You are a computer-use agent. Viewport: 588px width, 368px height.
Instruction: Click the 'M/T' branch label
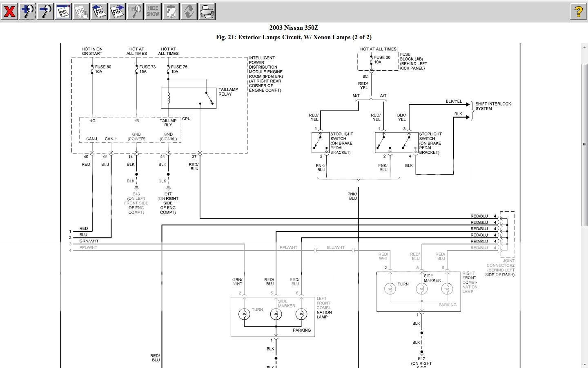pos(356,96)
